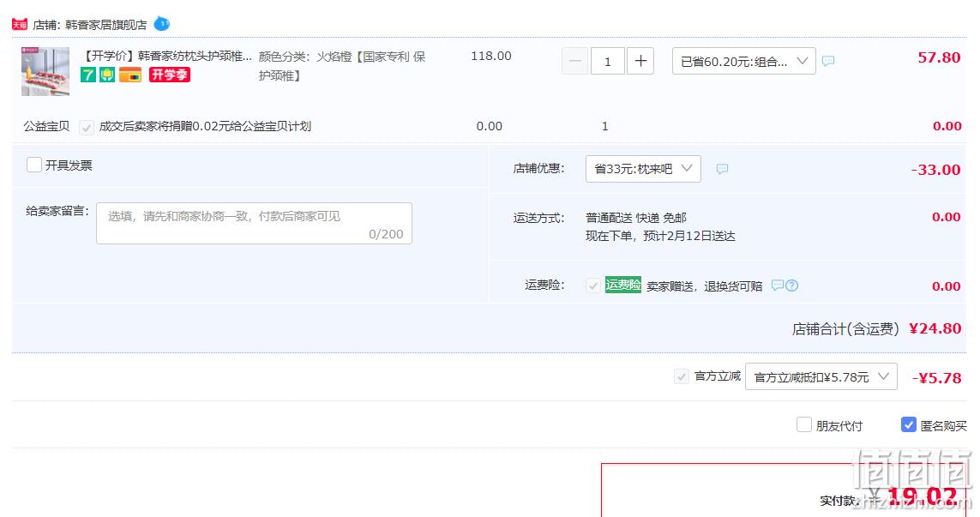The width and height of the screenshot is (980, 517).
Task: Click the comment icon beside 省33元 dropdown
Action: point(722,169)
